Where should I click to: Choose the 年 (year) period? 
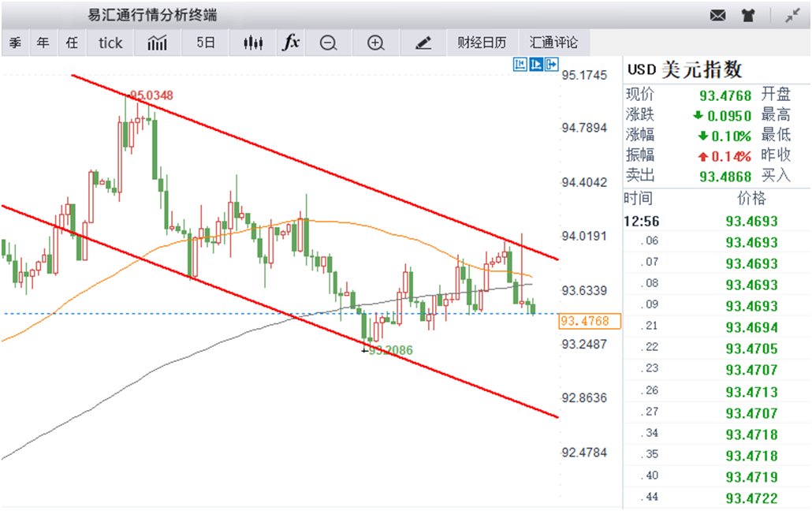pos(43,43)
